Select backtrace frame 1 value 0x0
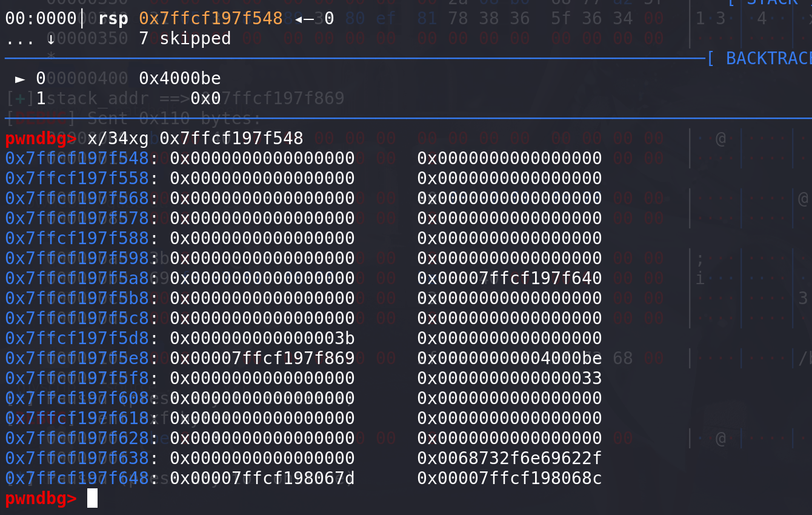Screen dimensions: 812x515 (x=205, y=99)
